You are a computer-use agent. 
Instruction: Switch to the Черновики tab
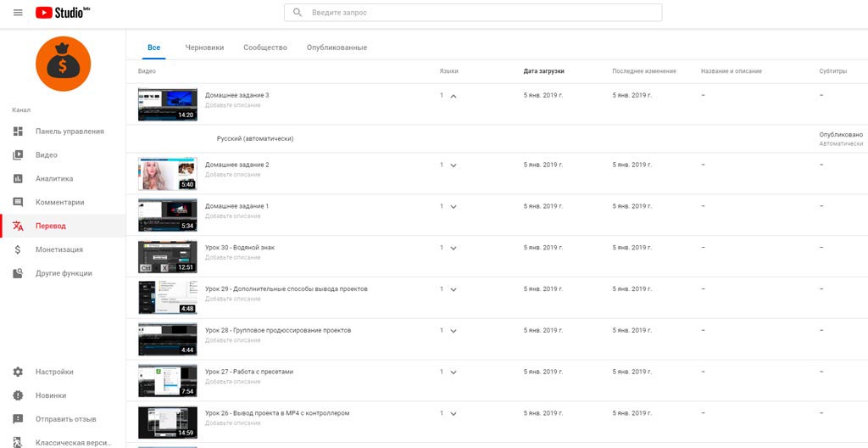coord(204,48)
